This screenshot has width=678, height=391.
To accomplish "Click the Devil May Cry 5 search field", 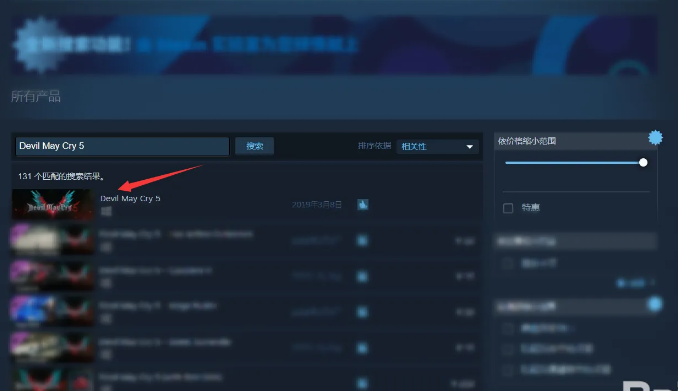I will pyautogui.click(x=122, y=146).
